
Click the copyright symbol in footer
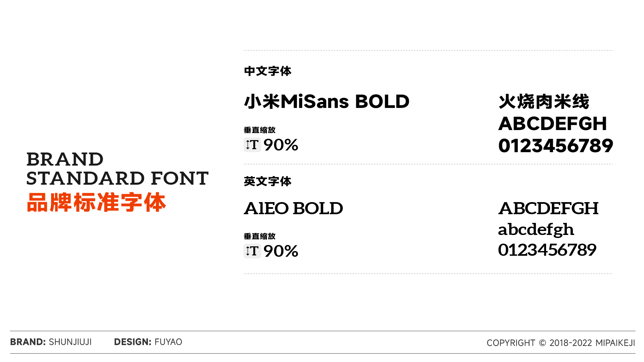tap(542, 343)
